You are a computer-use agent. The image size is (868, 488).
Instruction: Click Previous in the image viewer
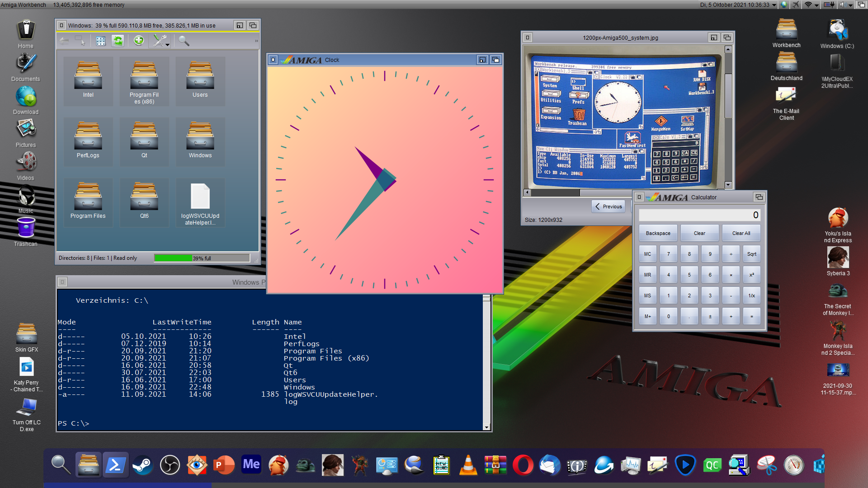[x=609, y=206]
